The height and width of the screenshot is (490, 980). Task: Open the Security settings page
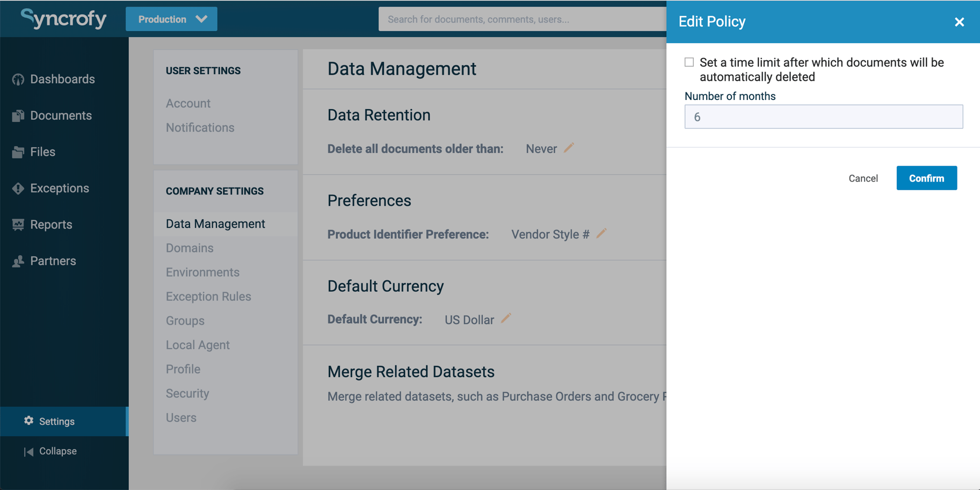187,393
